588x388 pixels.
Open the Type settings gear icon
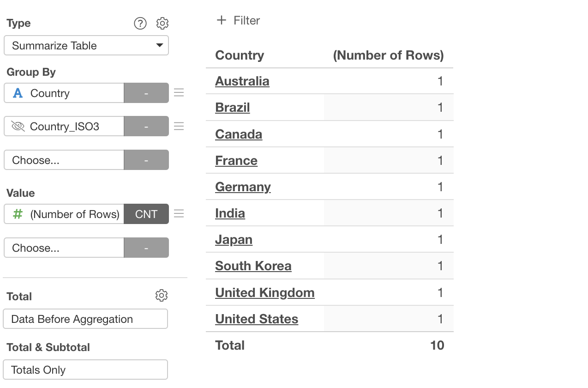pyautogui.click(x=162, y=24)
